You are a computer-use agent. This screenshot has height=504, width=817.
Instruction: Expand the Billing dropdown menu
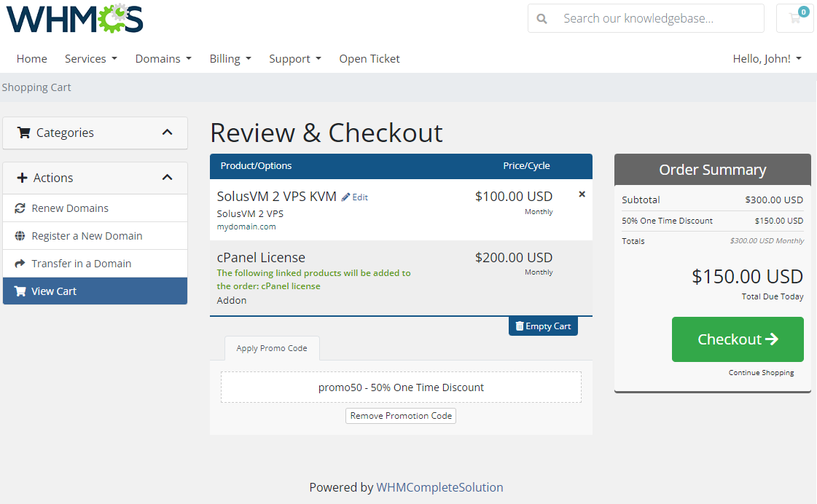click(x=230, y=59)
